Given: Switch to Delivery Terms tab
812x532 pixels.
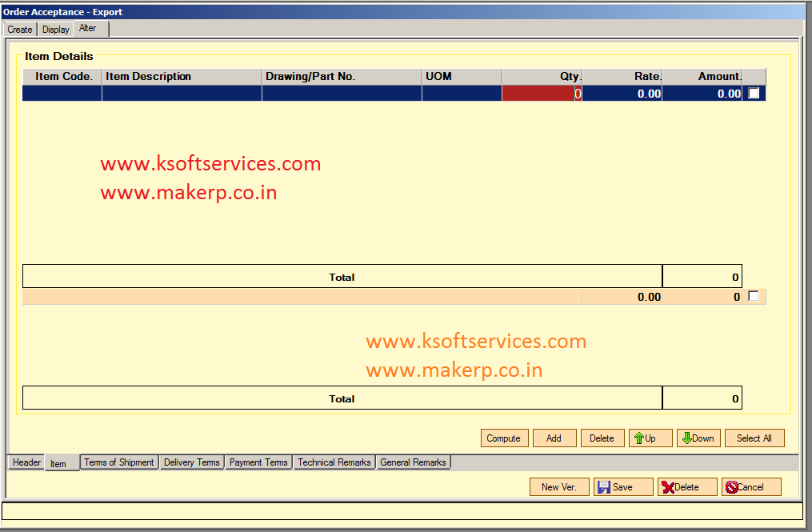Looking at the screenshot, I should click(x=191, y=462).
